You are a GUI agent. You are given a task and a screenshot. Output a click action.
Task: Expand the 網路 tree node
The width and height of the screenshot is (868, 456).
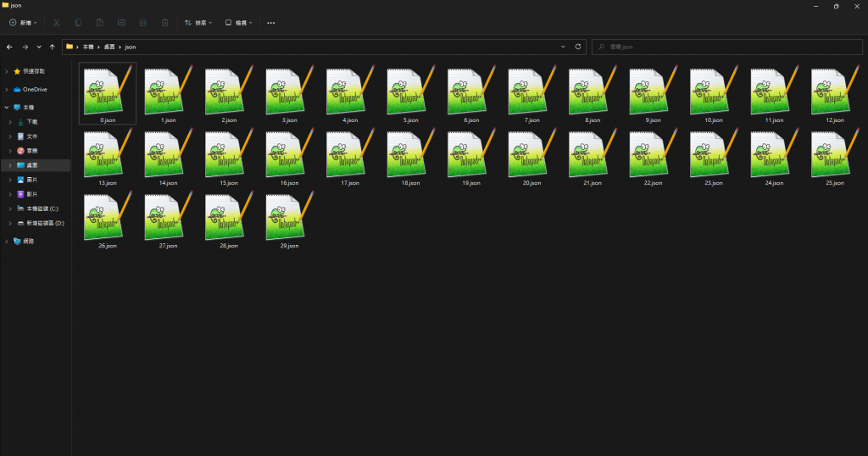tap(7, 242)
